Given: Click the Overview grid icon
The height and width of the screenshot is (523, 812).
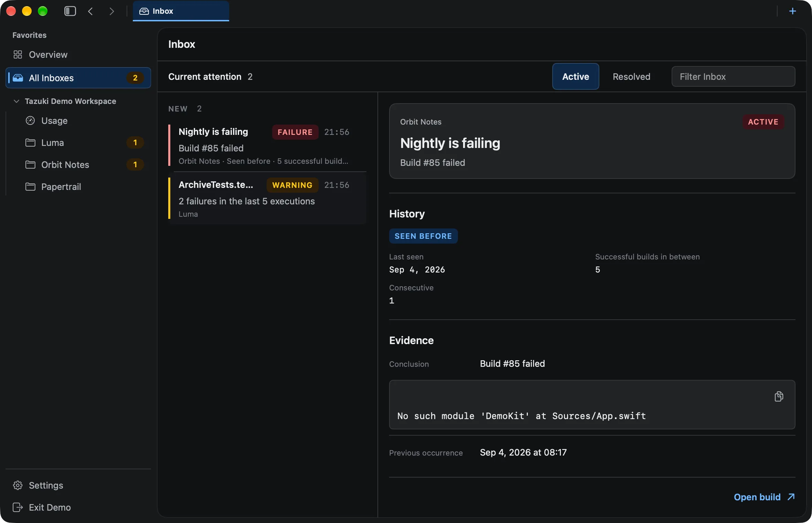Looking at the screenshot, I should click(18, 54).
